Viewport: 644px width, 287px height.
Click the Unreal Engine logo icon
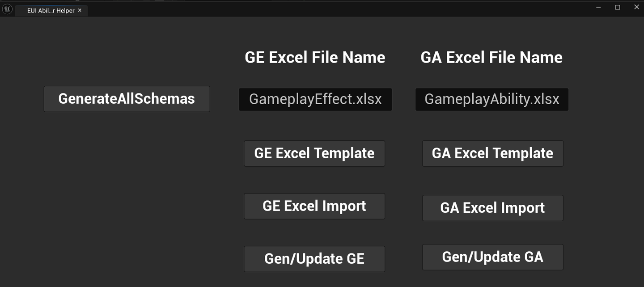pyautogui.click(x=7, y=9)
